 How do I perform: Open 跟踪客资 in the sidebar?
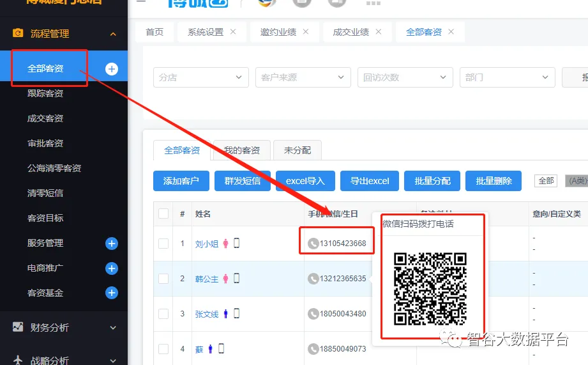(45, 93)
